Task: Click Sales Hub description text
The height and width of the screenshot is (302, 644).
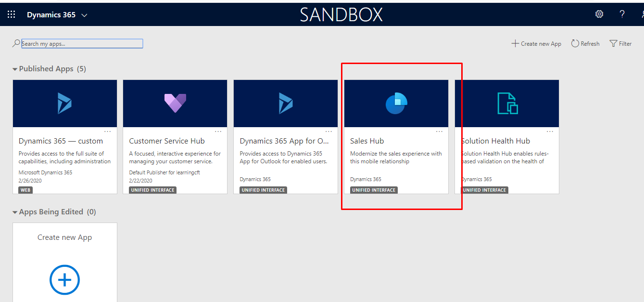Action: [396, 158]
